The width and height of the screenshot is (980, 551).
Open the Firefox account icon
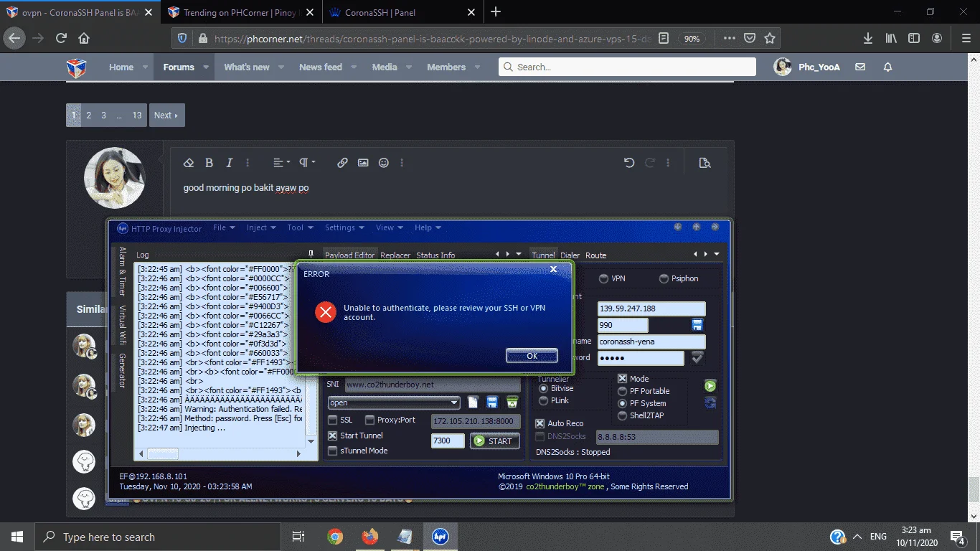pyautogui.click(x=936, y=38)
